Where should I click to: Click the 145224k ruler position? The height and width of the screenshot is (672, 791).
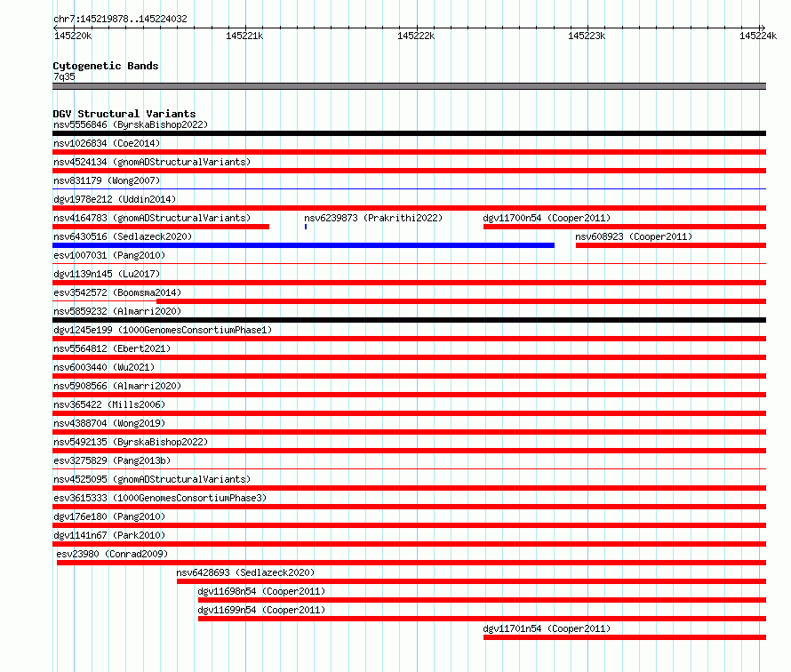click(758, 36)
